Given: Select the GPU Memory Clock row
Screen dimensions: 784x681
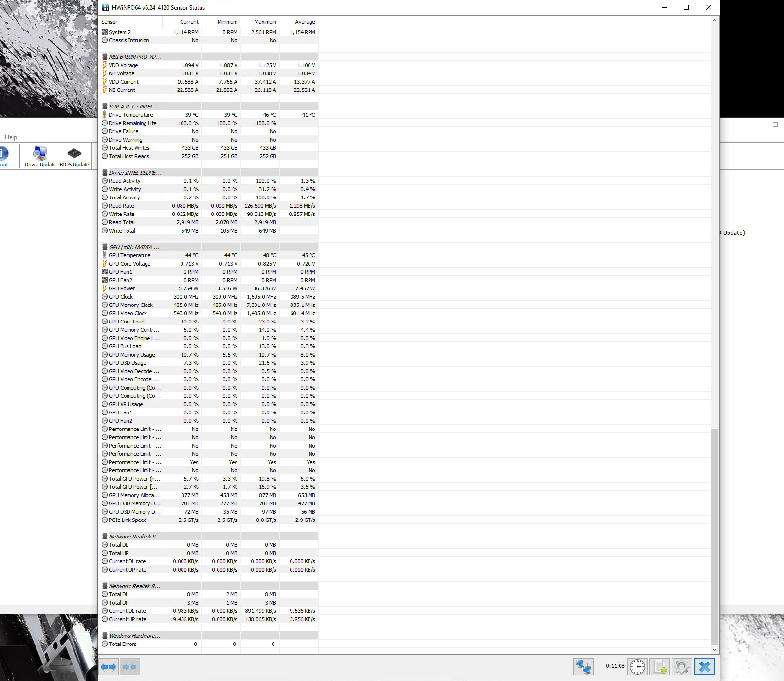Looking at the screenshot, I should (x=209, y=305).
